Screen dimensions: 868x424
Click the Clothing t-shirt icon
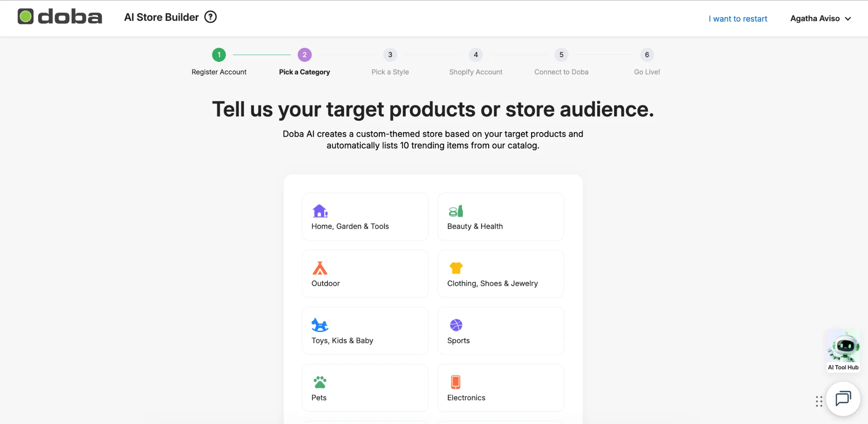(456, 268)
